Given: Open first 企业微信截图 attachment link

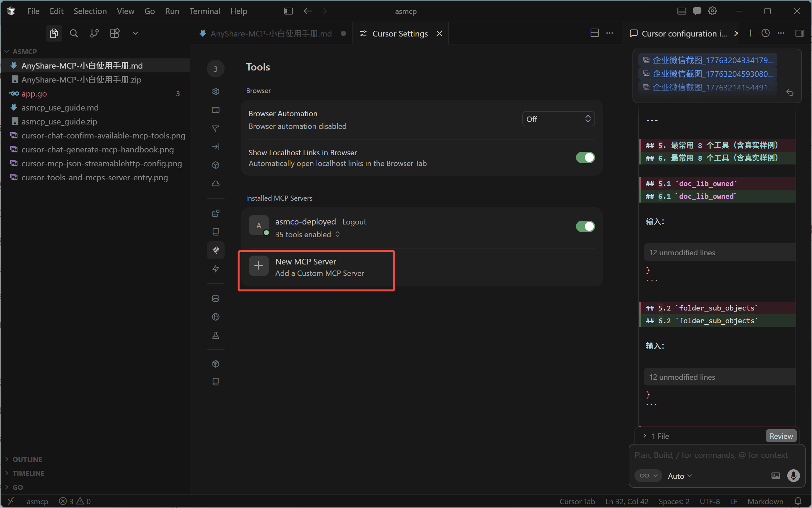Looking at the screenshot, I should [708, 60].
